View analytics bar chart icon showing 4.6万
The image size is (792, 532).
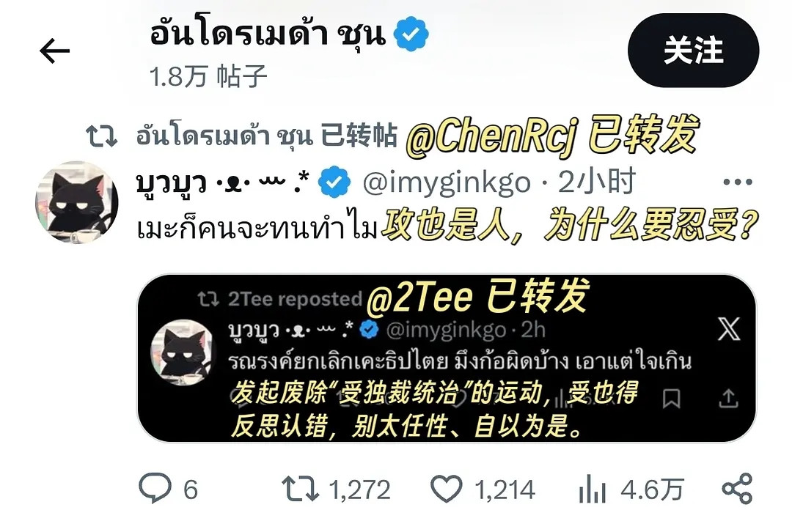click(x=593, y=489)
